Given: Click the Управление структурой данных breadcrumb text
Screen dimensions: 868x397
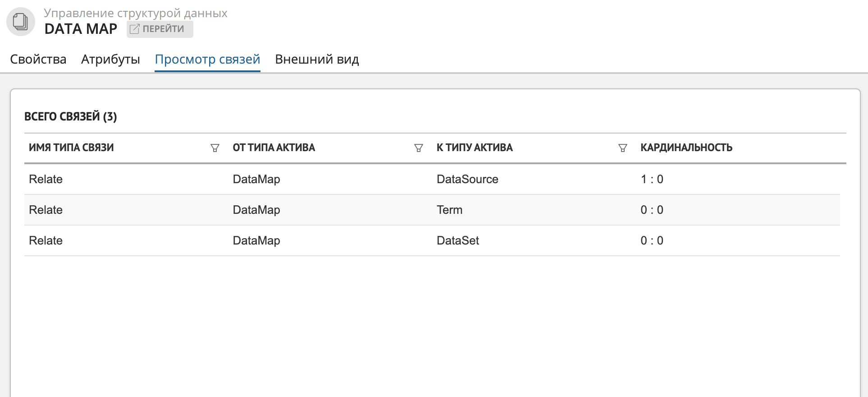Looking at the screenshot, I should tap(135, 13).
